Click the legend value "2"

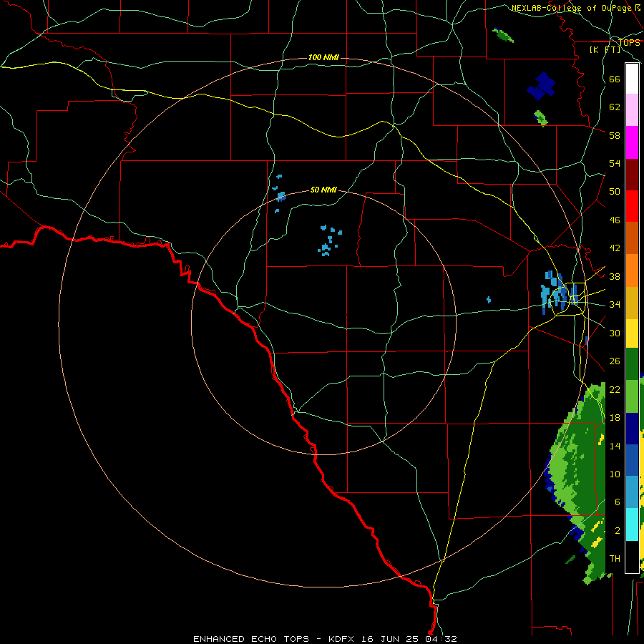click(x=618, y=530)
